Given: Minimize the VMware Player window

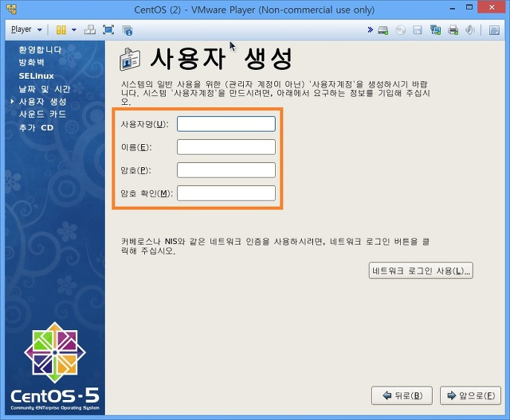Looking at the screenshot, I should coord(452,8).
